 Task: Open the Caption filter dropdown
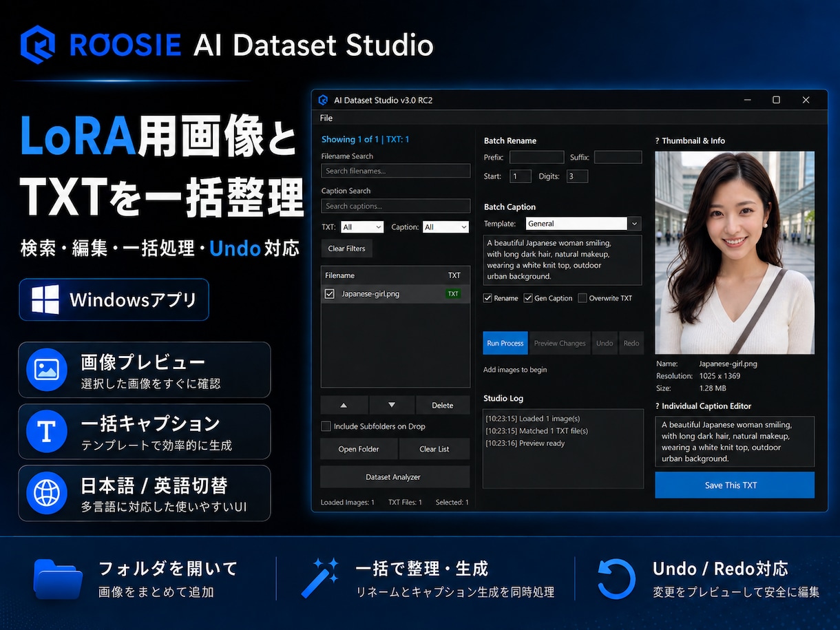pos(445,227)
